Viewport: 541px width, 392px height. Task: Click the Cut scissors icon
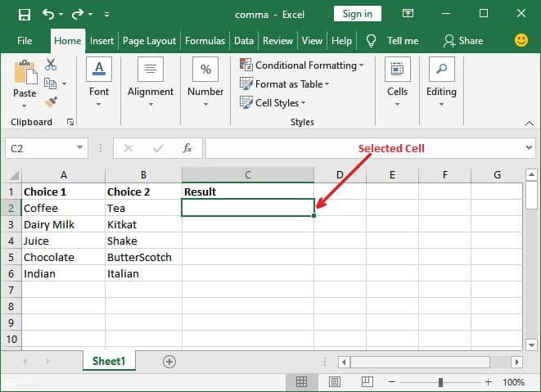tap(51, 65)
